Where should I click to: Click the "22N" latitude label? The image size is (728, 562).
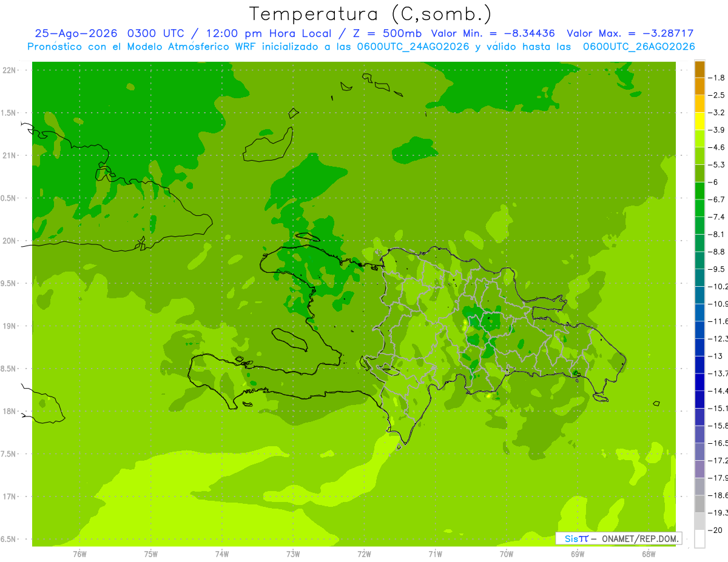[9, 70]
